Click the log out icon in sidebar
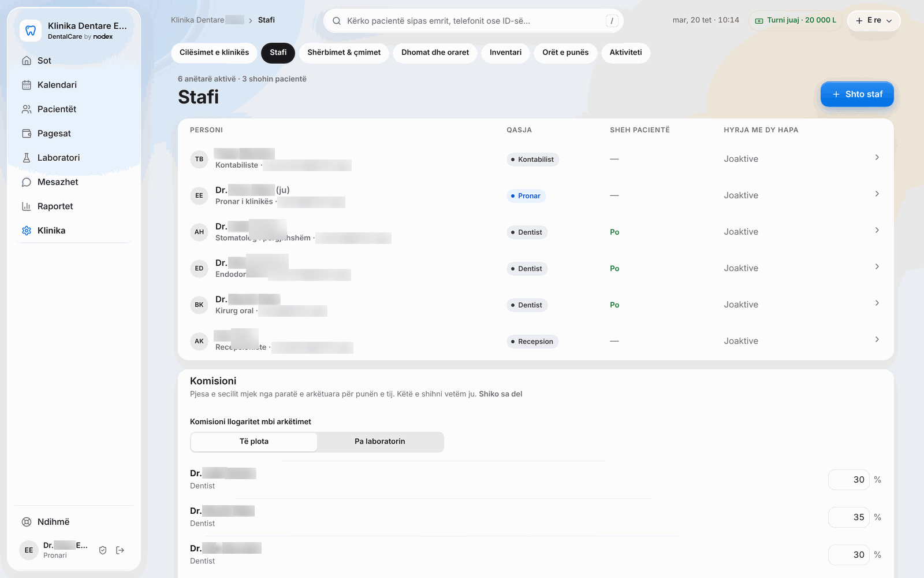Image resolution: width=924 pixels, height=578 pixels. tap(120, 550)
